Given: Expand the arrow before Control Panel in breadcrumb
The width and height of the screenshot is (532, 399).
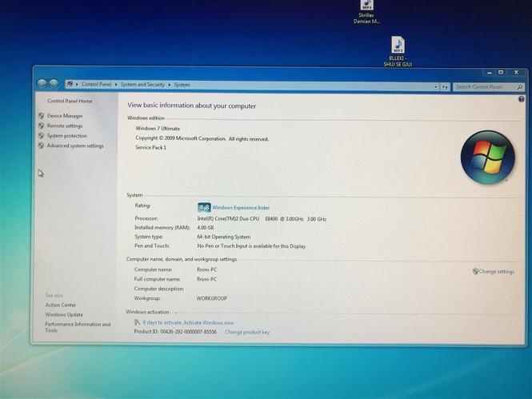Looking at the screenshot, I should pos(77,84).
